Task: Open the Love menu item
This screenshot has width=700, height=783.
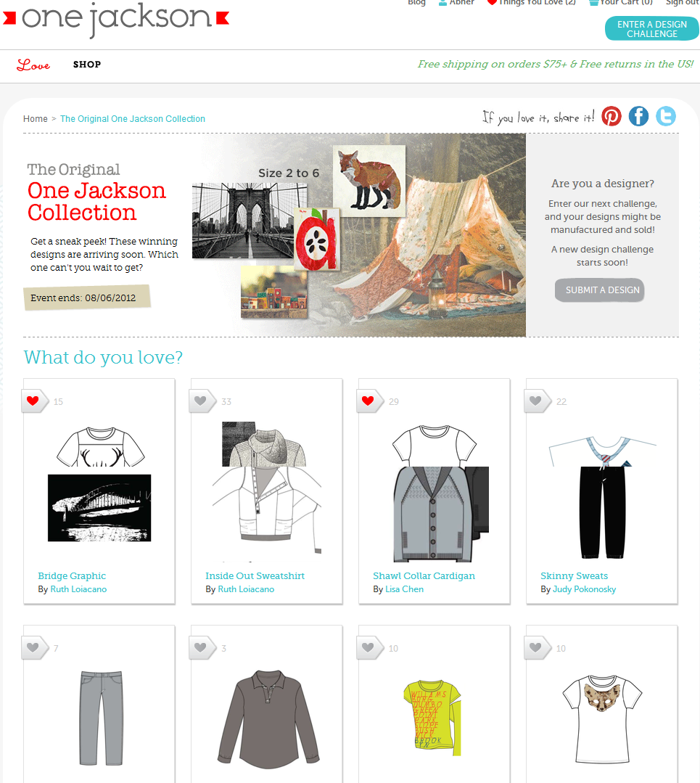Action: 33,65
